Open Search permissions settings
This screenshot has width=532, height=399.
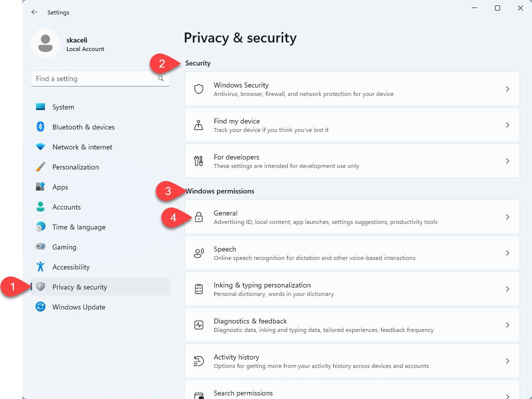click(352, 390)
